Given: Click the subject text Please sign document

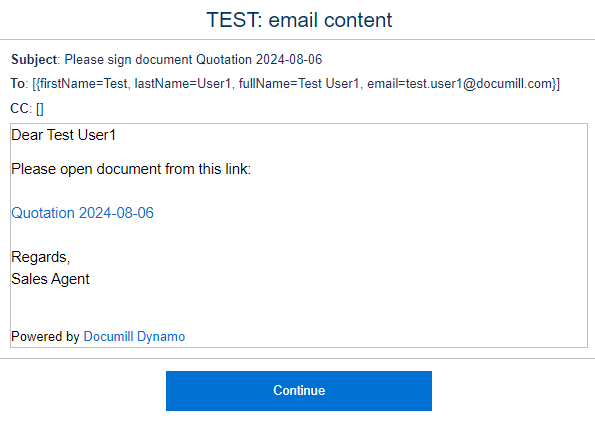Looking at the screenshot, I should click(128, 60).
